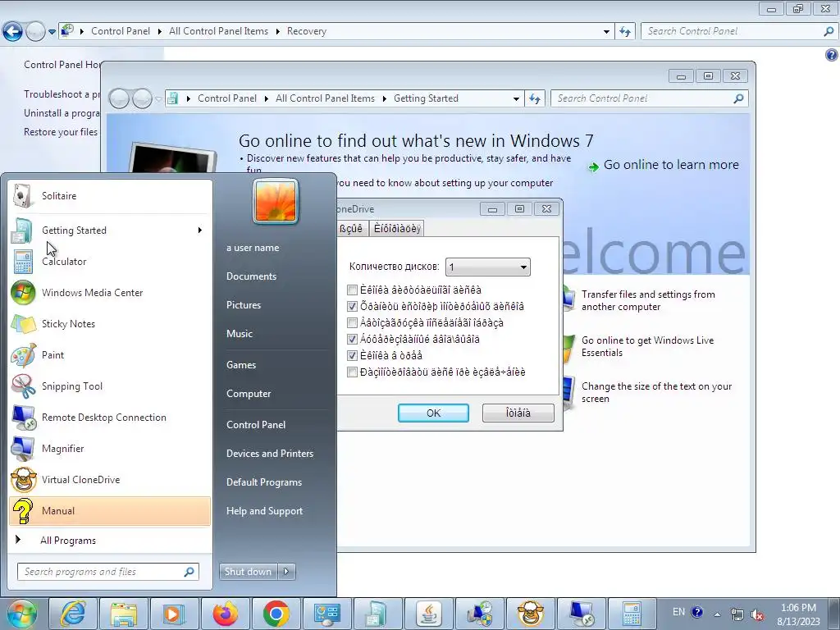Open Windows Media Center from Start menu

pyautogui.click(x=110, y=293)
